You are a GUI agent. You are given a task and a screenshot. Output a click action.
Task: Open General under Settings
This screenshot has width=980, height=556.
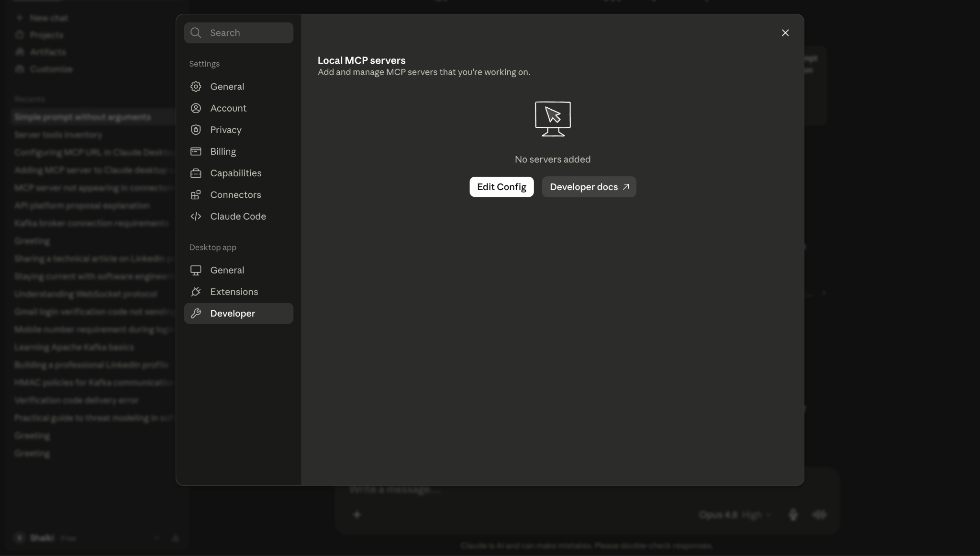[239, 87]
